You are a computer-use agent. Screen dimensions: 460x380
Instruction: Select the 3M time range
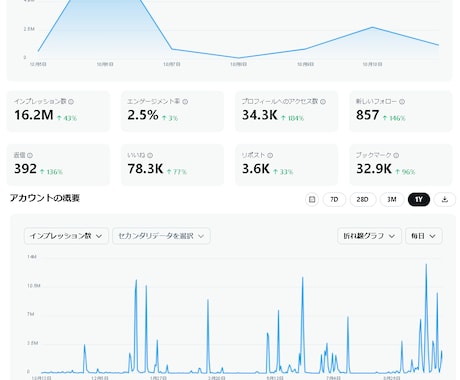[x=392, y=199]
